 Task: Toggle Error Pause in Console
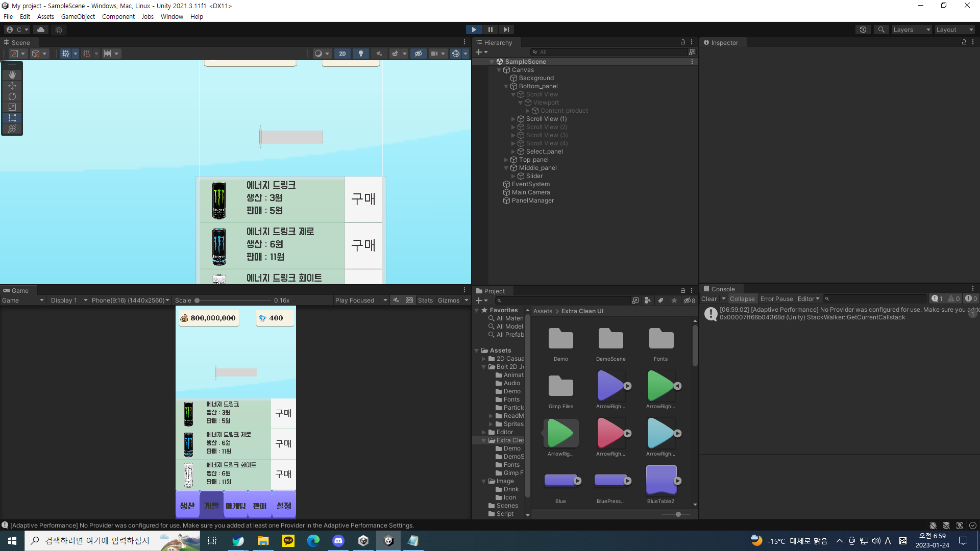tap(776, 299)
